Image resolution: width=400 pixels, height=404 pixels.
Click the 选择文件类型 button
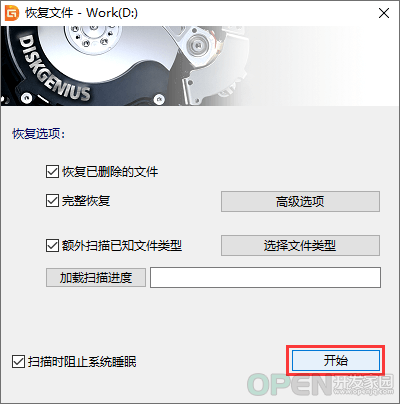click(x=300, y=246)
